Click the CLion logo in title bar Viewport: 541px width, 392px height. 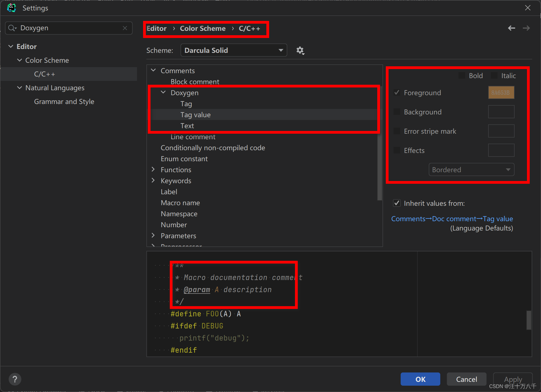pos(12,8)
